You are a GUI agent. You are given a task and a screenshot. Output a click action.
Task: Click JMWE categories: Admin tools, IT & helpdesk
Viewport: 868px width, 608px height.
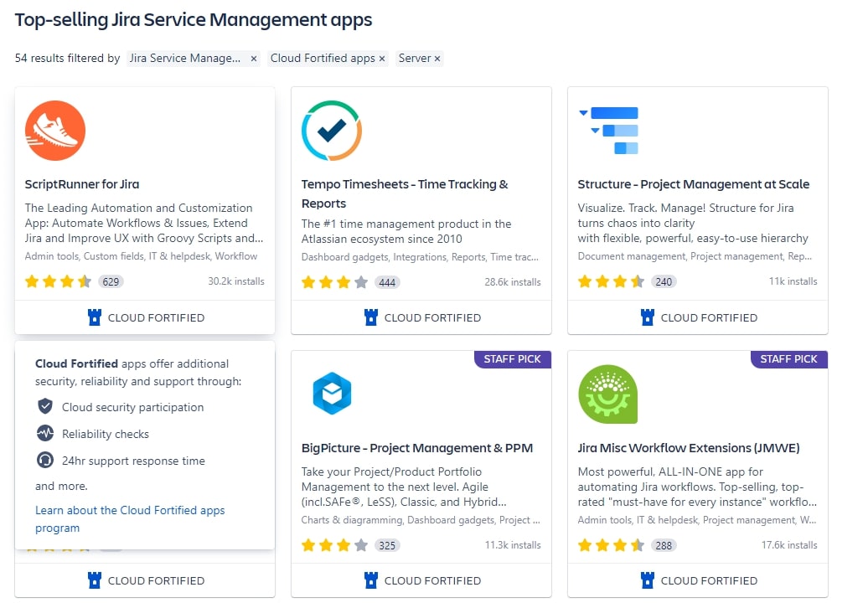[x=697, y=520]
